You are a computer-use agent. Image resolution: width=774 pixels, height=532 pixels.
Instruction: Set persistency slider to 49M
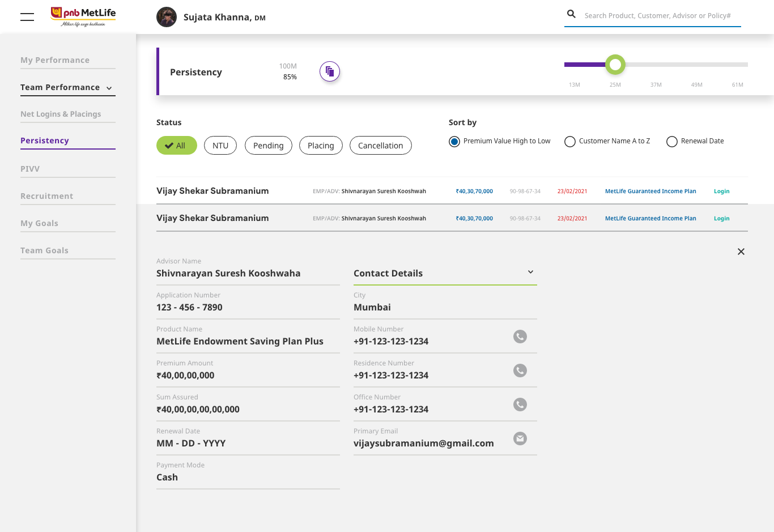[x=697, y=84]
